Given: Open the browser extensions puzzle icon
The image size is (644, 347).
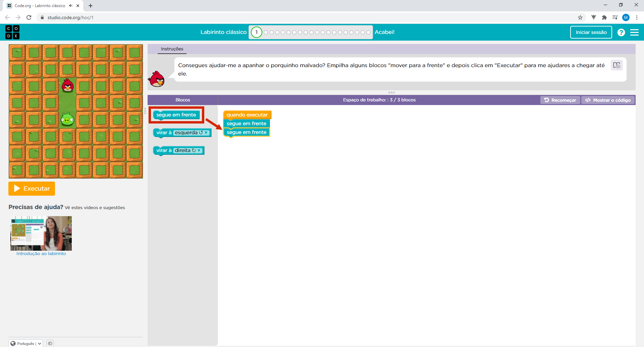Looking at the screenshot, I should pos(604,17).
